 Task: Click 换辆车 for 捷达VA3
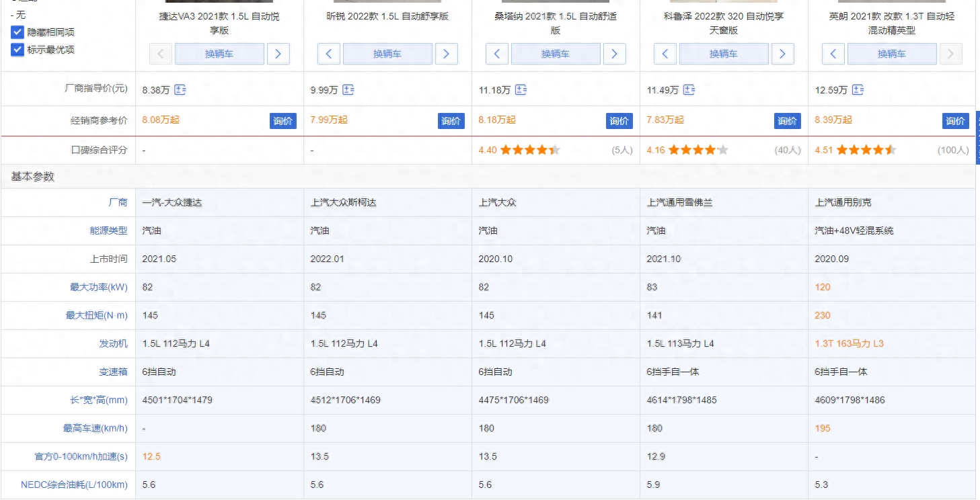coord(219,54)
